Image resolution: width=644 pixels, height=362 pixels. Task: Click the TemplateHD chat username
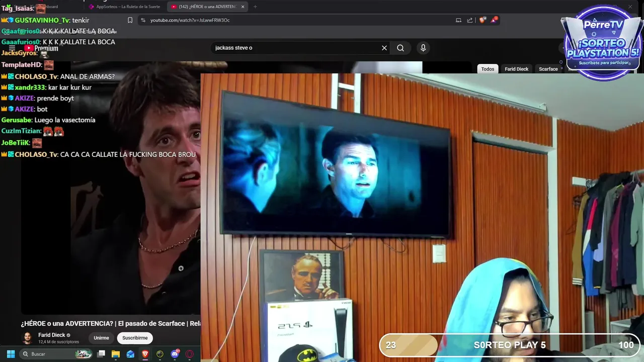tap(21, 65)
